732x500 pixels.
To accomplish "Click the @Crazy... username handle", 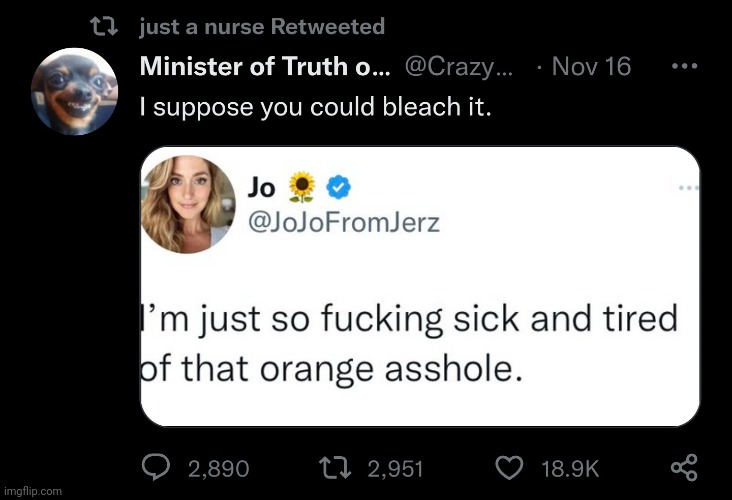I will [458, 67].
